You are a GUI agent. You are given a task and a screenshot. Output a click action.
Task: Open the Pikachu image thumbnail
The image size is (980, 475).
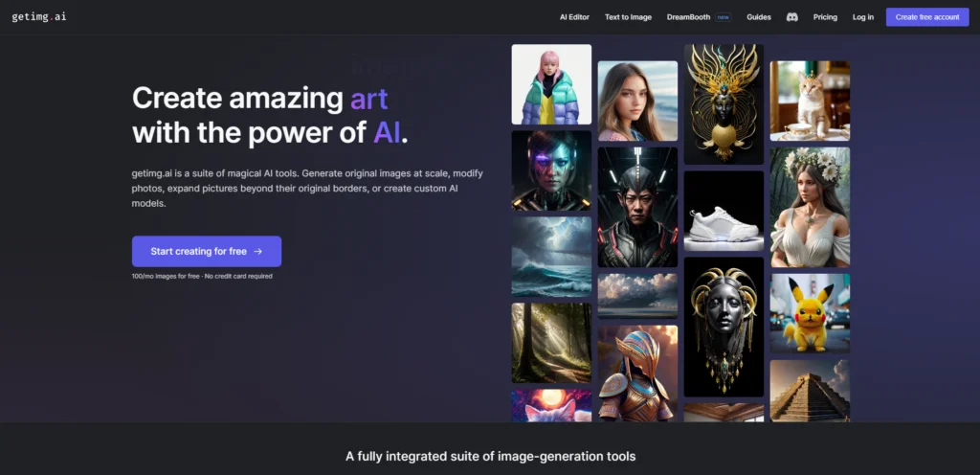tap(810, 313)
